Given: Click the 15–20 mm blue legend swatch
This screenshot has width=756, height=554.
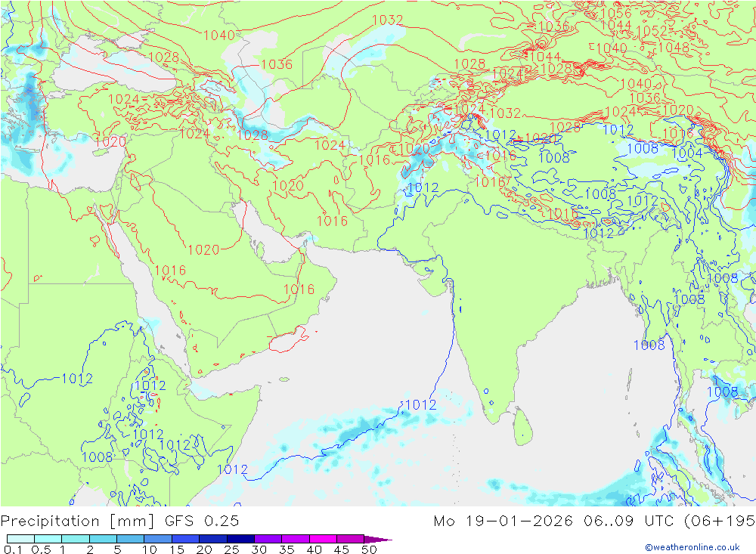Looking at the screenshot, I should pyautogui.click(x=186, y=539).
